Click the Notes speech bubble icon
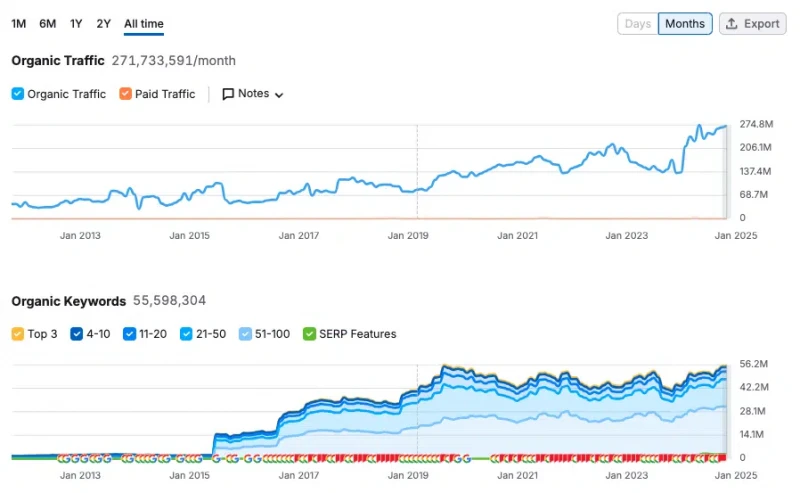Viewport: 800px width, 493px height. pyautogui.click(x=228, y=94)
